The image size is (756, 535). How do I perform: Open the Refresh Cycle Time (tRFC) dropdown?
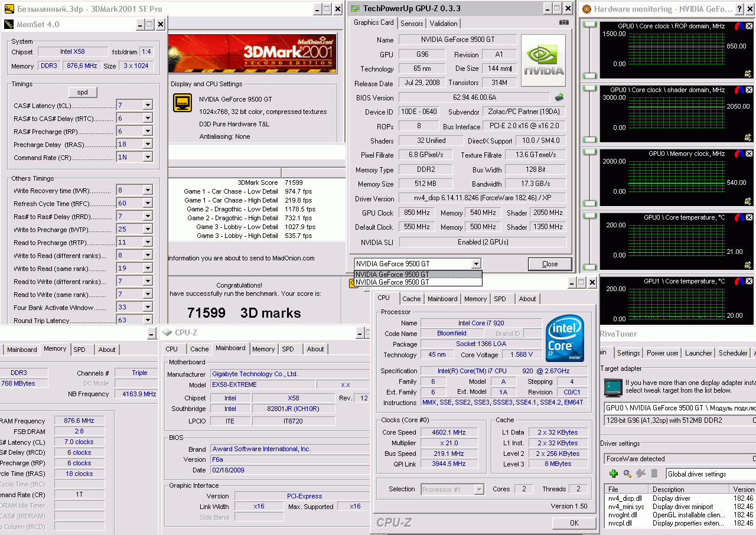pyautogui.click(x=148, y=203)
